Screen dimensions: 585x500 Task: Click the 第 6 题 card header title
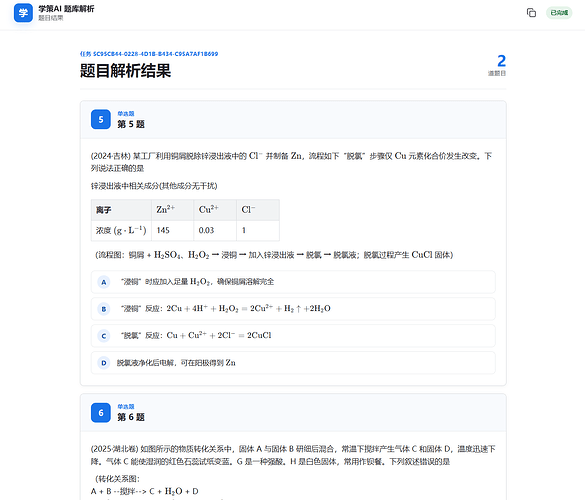pyautogui.click(x=131, y=417)
